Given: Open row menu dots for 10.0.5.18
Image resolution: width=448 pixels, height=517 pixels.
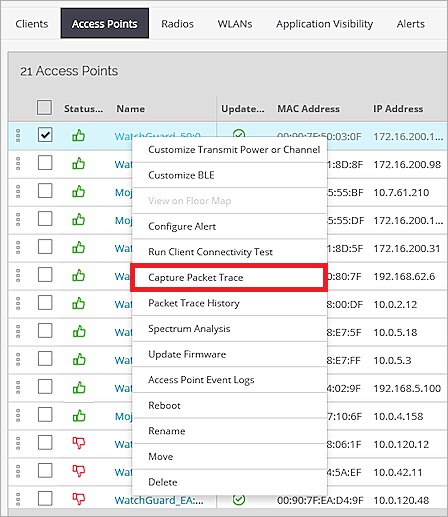Looking at the screenshot, I should (18, 332).
